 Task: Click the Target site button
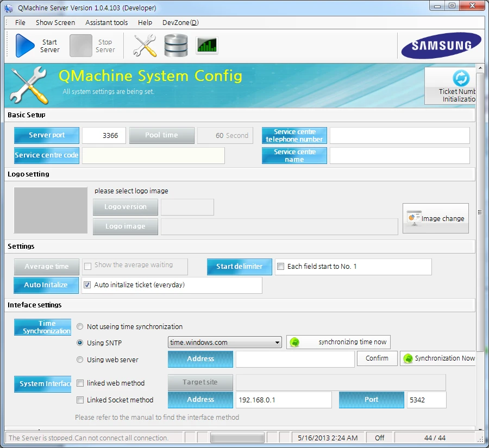(200, 382)
